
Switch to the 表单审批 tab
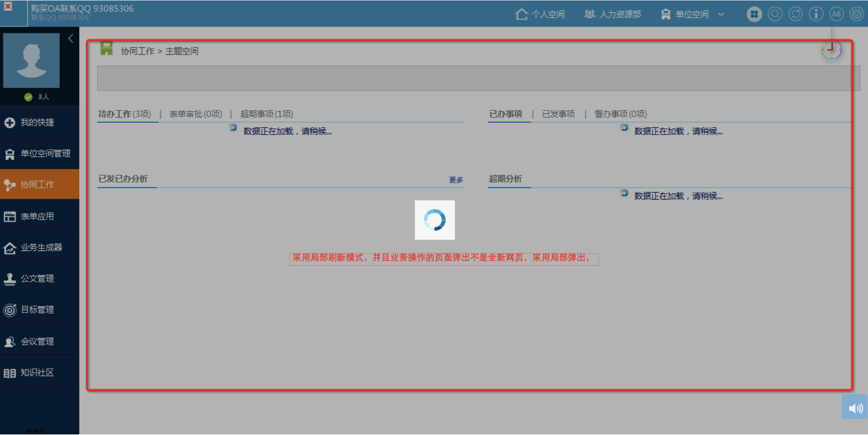coord(195,114)
